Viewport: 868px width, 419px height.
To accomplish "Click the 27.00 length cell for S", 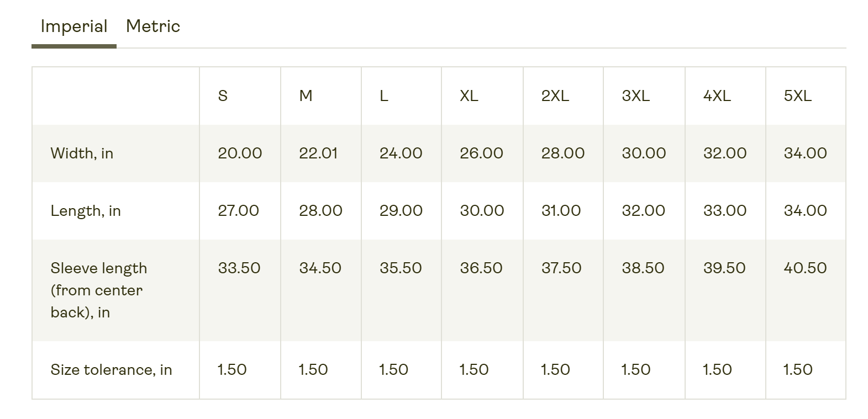I will 239,211.
